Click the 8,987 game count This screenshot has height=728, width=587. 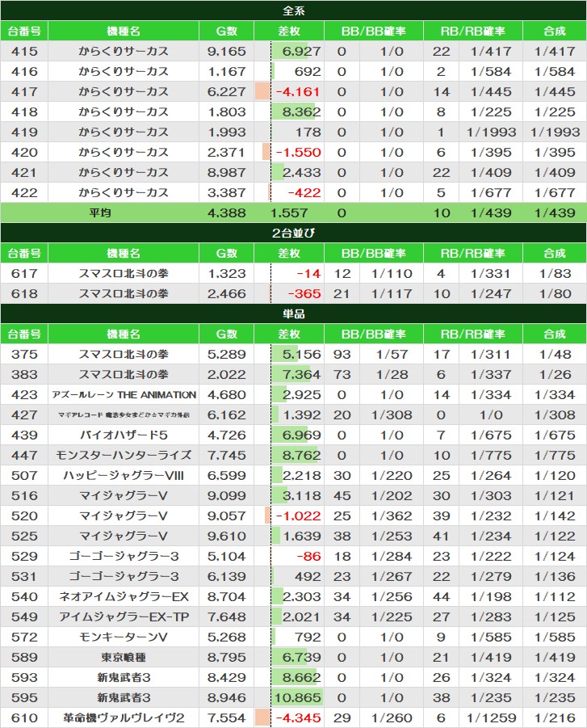pyautogui.click(x=226, y=172)
